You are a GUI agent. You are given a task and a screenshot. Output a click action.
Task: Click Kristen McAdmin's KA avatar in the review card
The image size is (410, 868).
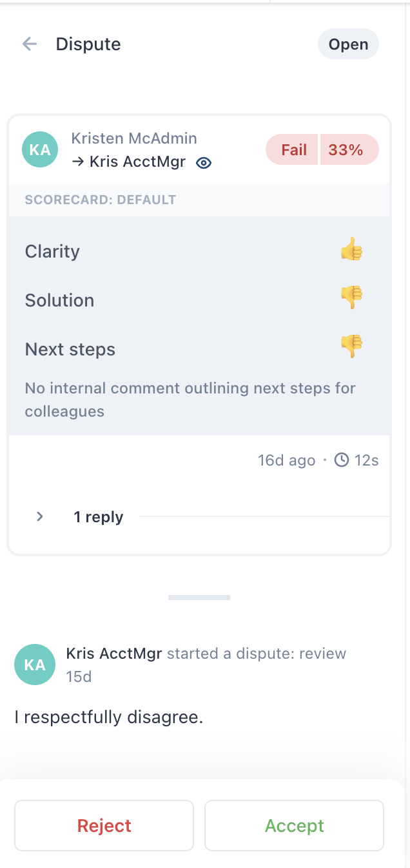tap(40, 150)
